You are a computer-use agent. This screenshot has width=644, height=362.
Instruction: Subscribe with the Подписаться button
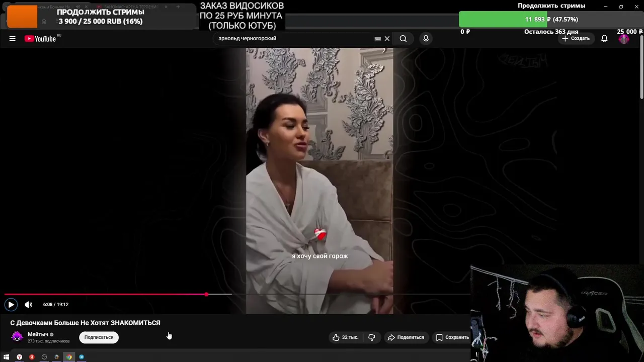coord(99,337)
